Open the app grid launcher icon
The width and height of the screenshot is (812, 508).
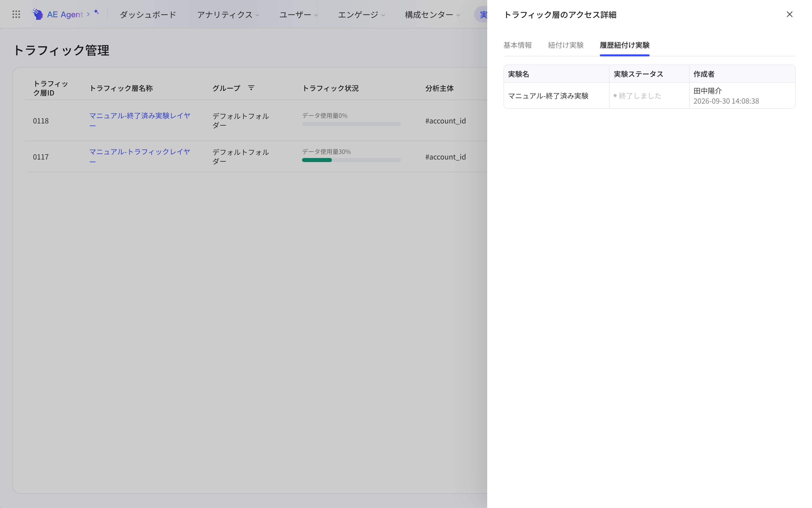(x=16, y=14)
